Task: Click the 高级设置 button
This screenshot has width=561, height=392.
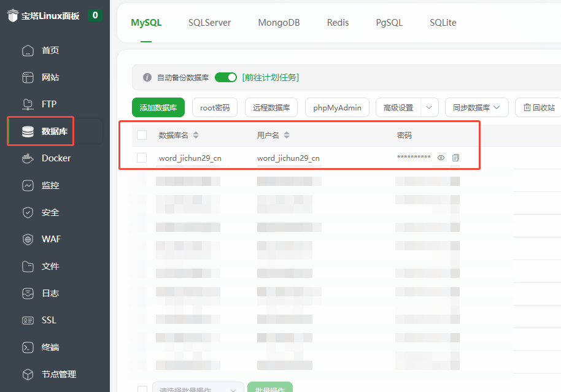Action: tap(398, 107)
